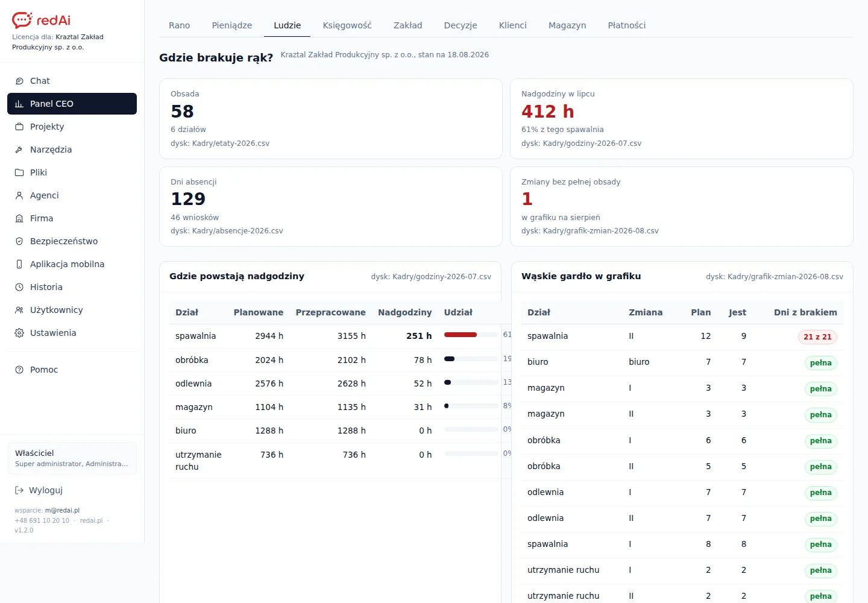Open the Bezpieczeństwo shield icon
The width and height of the screenshot is (868, 603).
point(19,241)
